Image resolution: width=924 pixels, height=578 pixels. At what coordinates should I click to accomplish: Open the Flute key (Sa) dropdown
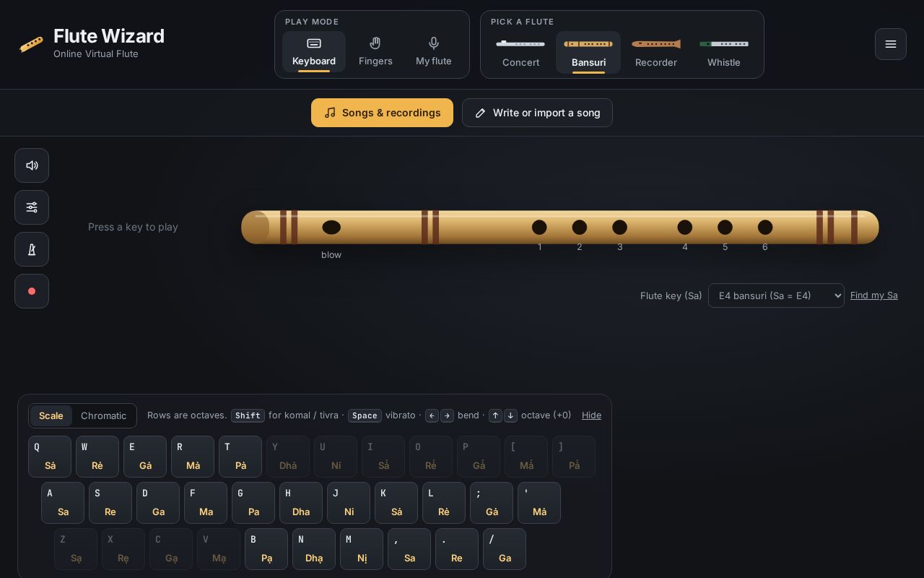click(x=776, y=296)
